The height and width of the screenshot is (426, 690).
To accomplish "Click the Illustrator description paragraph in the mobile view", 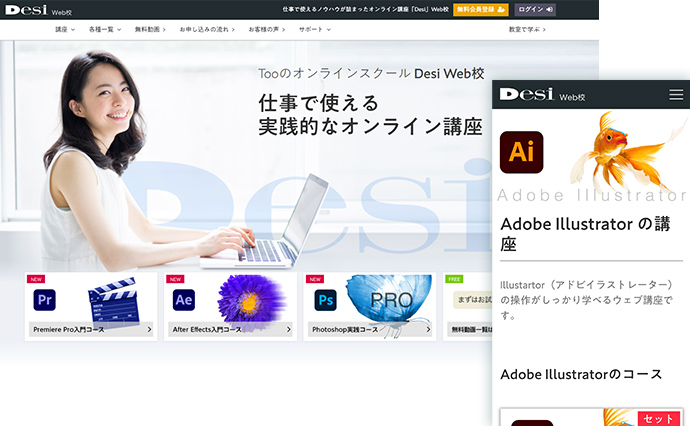I will point(587,300).
